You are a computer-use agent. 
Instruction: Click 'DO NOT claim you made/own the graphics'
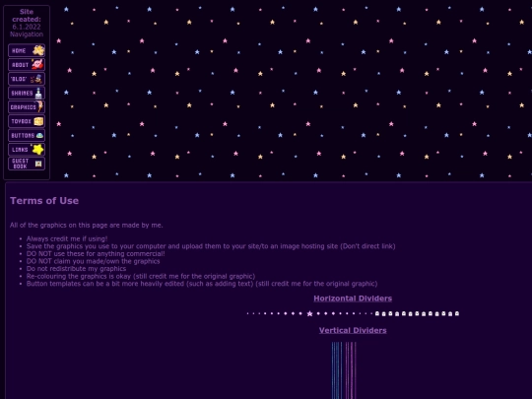click(x=93, y=261)
